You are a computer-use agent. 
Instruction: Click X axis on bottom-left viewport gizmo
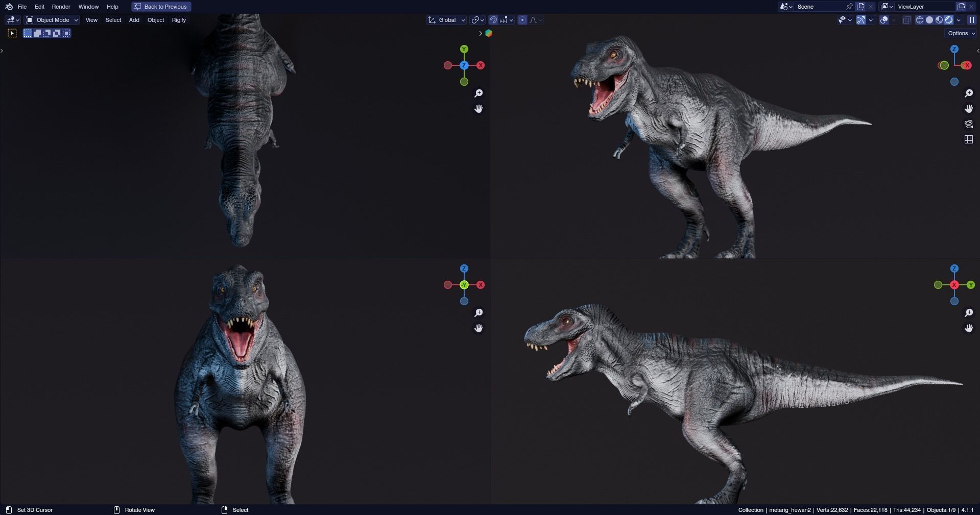(481, 285)
